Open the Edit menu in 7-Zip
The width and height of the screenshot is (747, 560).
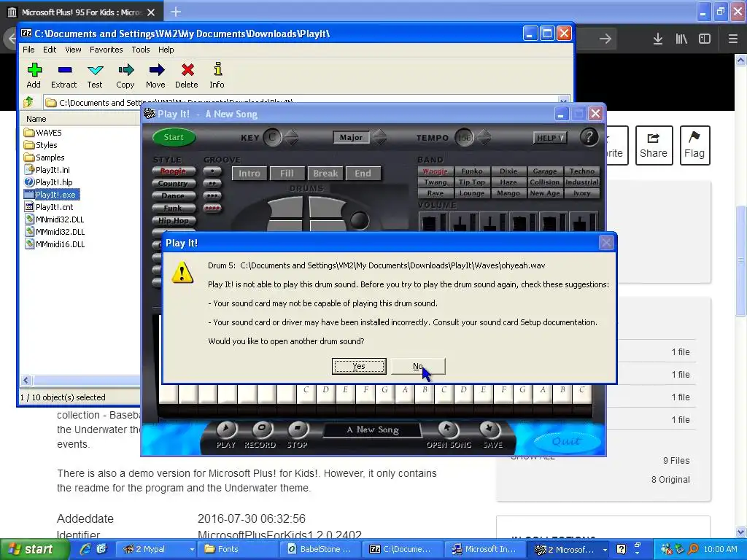50,50
